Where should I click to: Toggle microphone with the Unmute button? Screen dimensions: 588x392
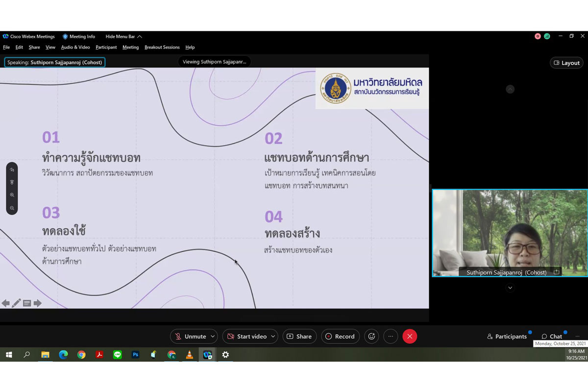pos(191,336)
